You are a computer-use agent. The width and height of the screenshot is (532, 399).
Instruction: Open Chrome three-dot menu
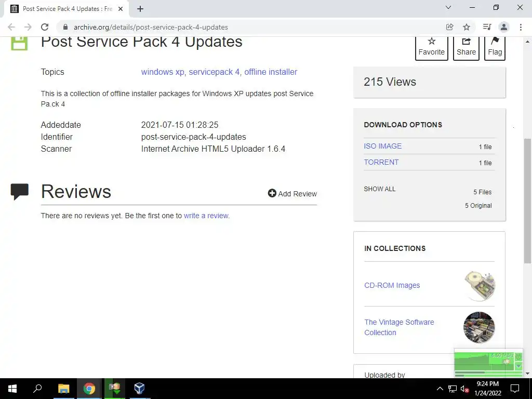tap(521, 27)
